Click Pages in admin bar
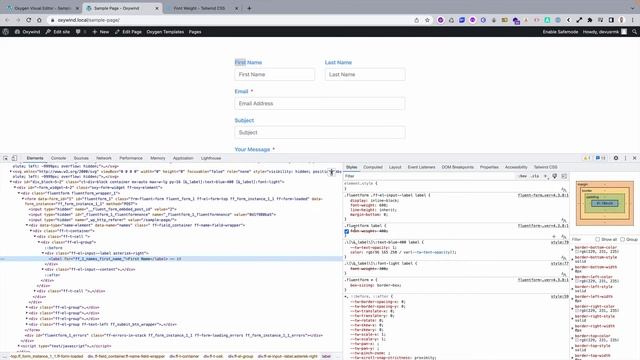This screenshot has width=640, height=360. click(x=195, y=32)
